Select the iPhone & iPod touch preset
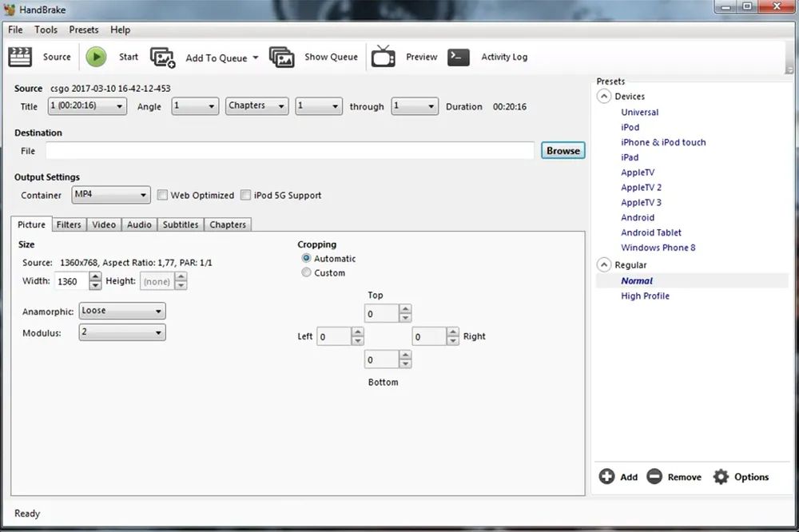This screenshot has width=799, height=532. tap(663, 142)
